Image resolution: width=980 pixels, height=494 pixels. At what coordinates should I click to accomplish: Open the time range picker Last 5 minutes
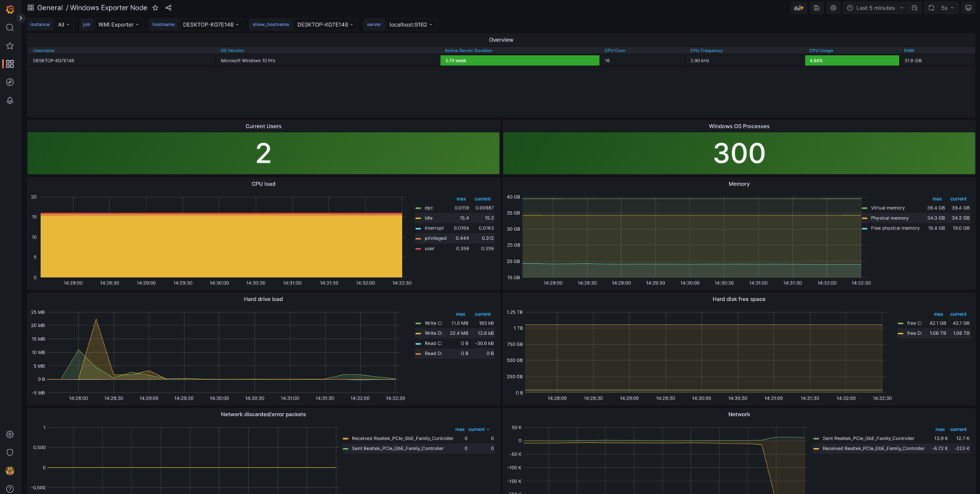875,8
